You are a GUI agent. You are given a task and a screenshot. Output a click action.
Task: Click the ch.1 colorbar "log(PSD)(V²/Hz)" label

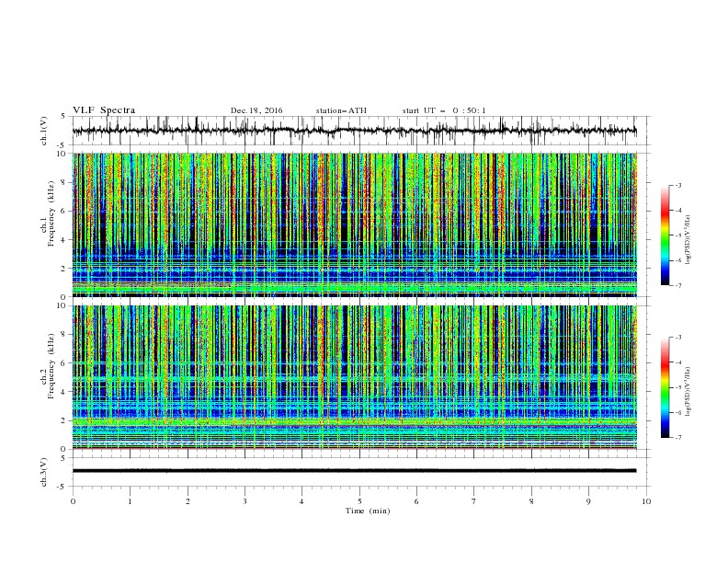[x=688, y=240]
